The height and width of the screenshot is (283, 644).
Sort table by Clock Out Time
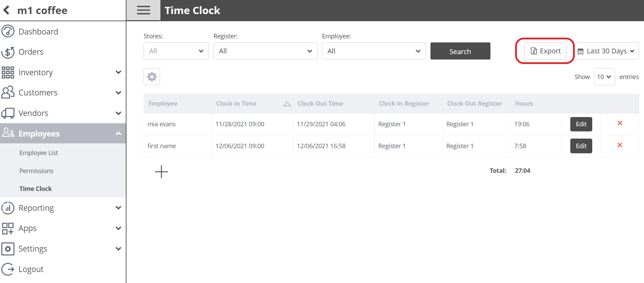[320, 103]
